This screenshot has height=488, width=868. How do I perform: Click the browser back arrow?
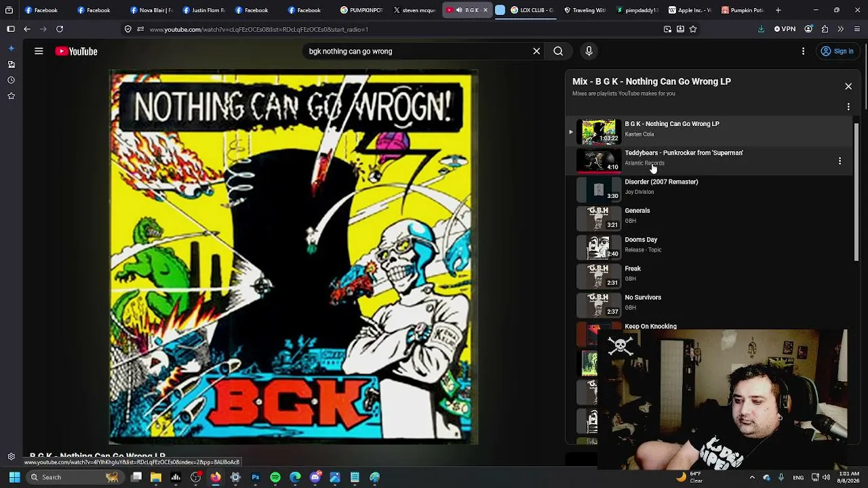pos(27,29)
